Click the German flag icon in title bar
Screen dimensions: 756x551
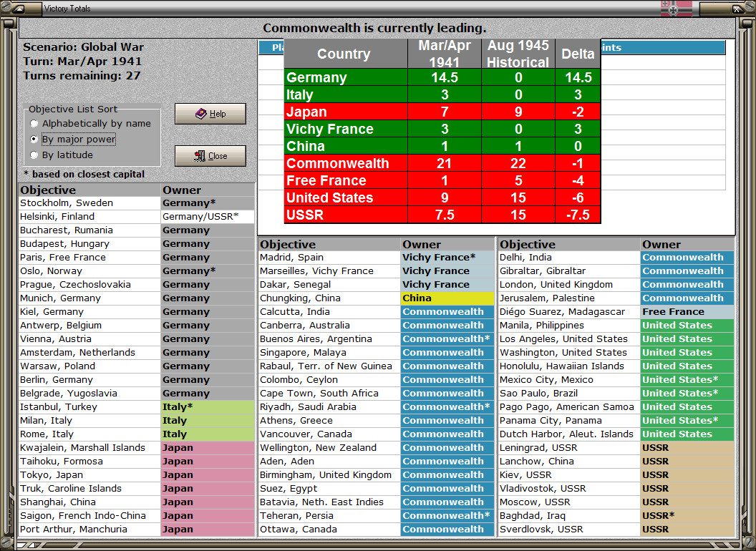676,8
